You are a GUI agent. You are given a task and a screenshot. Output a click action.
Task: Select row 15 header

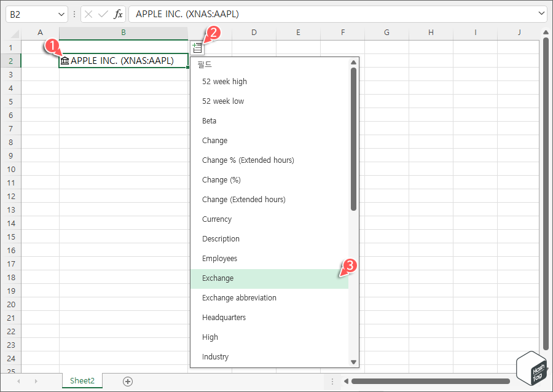[11, 237]
